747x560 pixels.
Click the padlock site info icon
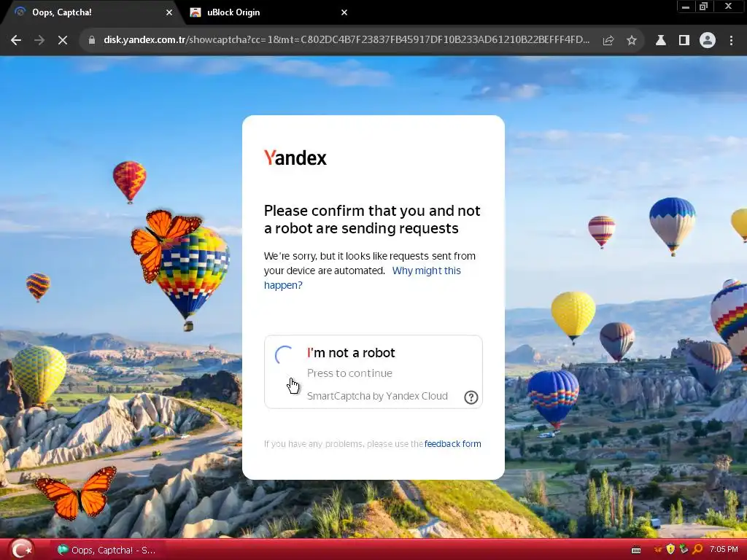pos(91,40)
